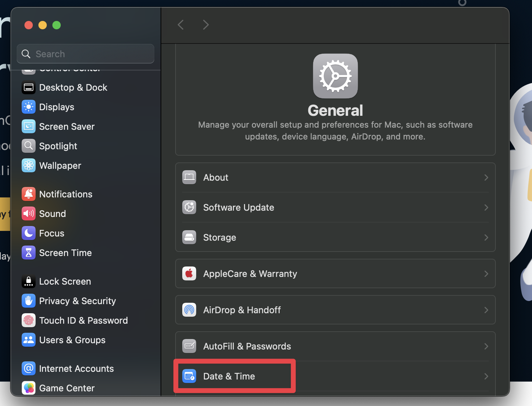The width and height of the screenshot is (532, 406).
Task: Open Sound speaker icon
Action: coord(29,214)
